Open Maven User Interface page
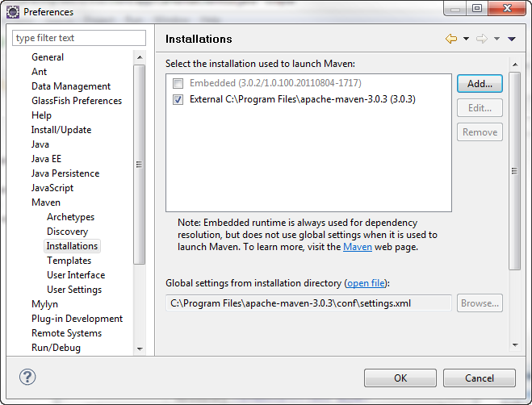 76,275
